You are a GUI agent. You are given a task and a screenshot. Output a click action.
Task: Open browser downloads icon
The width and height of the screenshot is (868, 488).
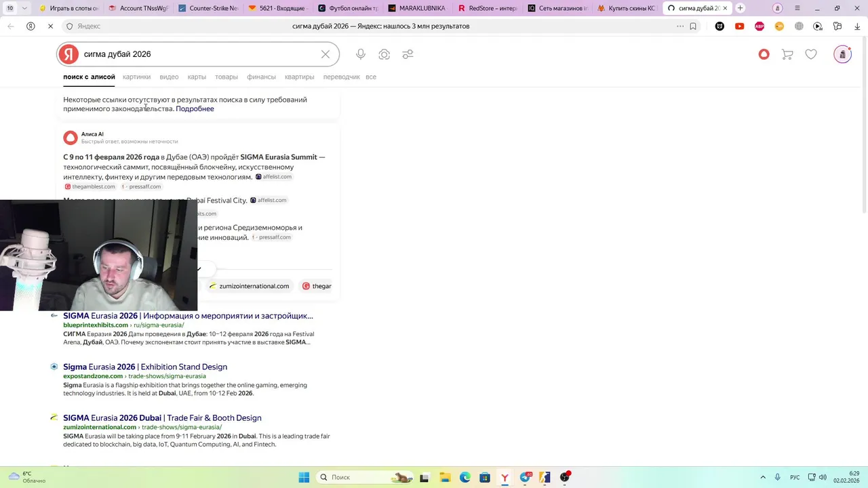pos(857,26)
